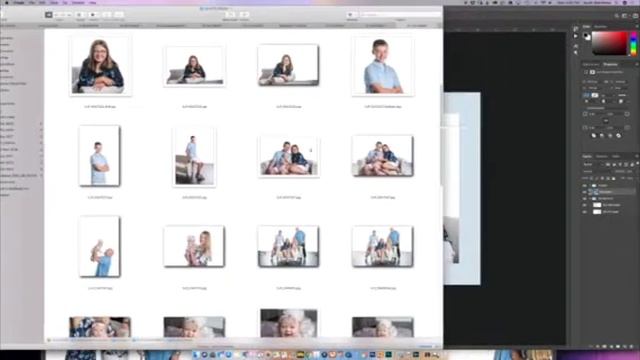The image size is (640, 360).
Task: Open the close-up boy arms-crossed portrait thumbnail
Action: point(383,66)
